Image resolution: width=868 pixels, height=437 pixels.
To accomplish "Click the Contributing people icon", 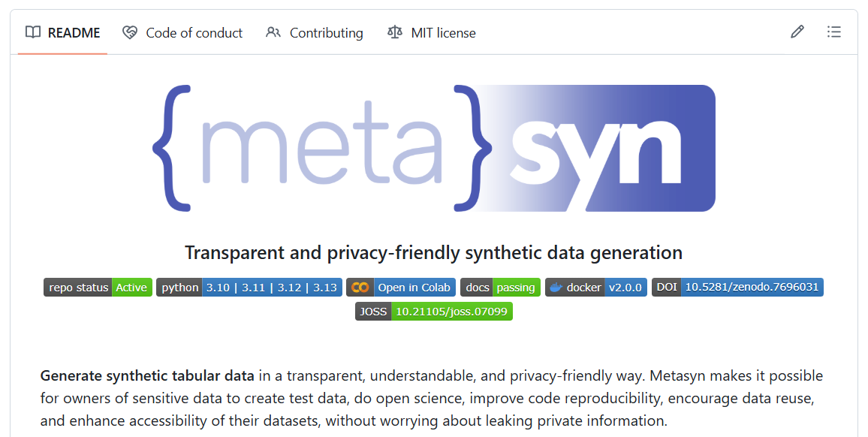I will [x=273, y=32].
